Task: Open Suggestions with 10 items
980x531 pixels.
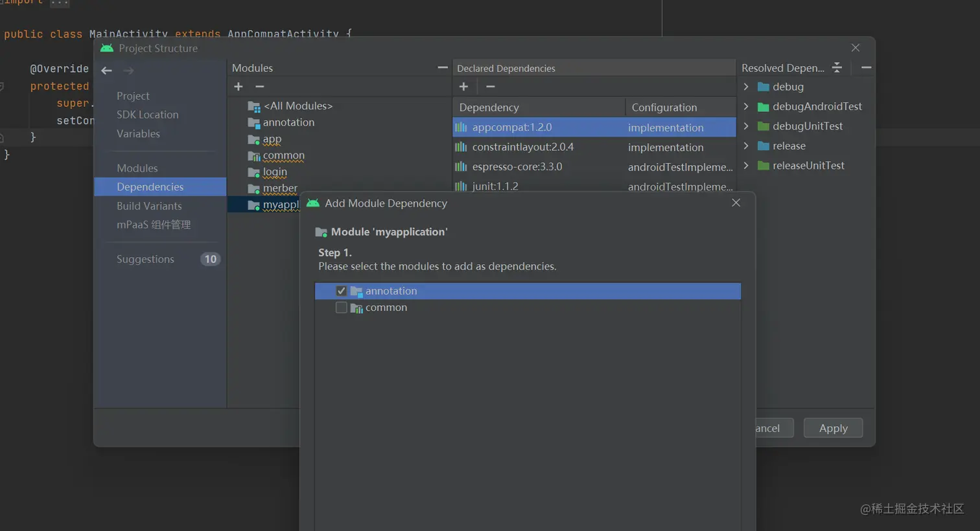Action: (145, 259)
